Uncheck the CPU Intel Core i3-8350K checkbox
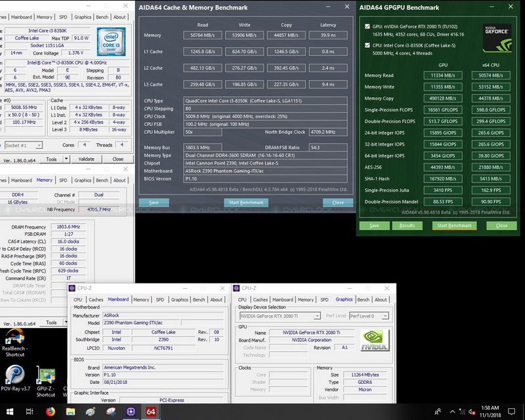This screenshot has width=525, height=420. tap(367, 45)
